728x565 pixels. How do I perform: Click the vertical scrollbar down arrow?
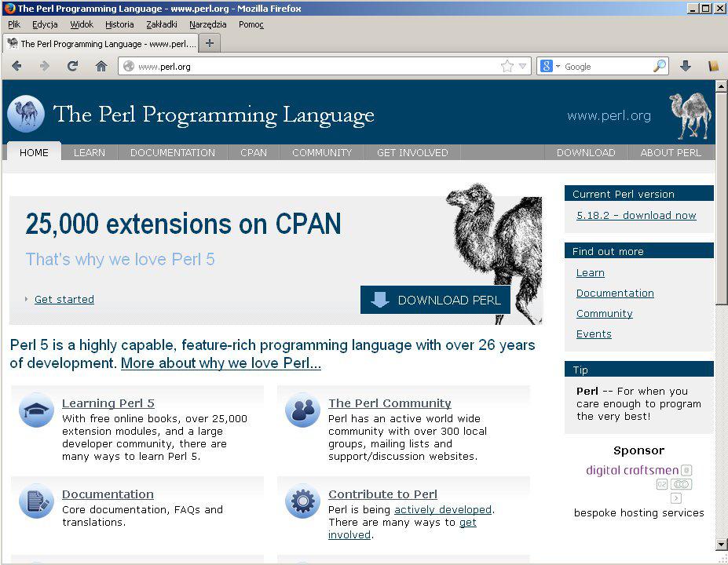click(721, 544)
